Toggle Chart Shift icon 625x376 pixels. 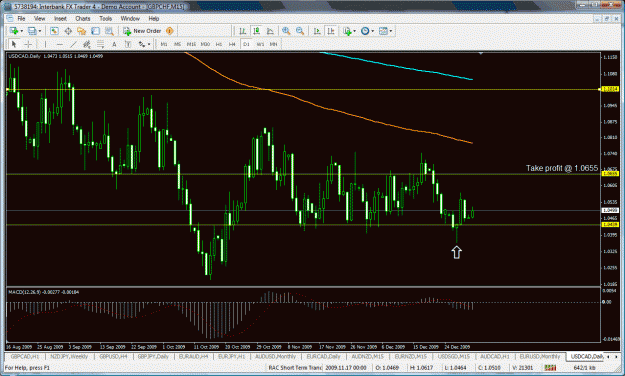[331, 31]
